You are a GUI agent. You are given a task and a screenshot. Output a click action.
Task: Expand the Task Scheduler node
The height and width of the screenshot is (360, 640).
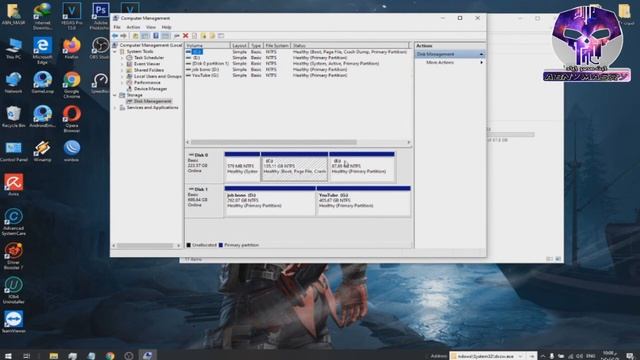tap(122, 58)
